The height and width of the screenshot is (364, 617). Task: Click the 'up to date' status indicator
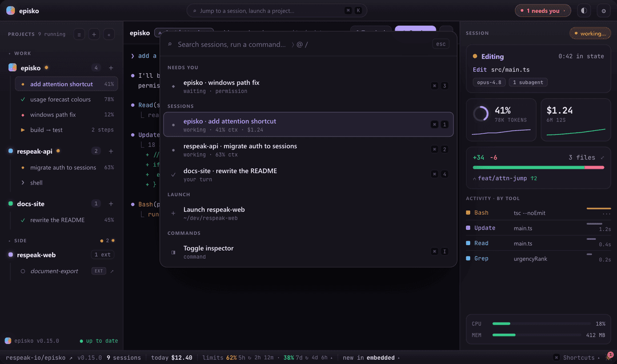pos(99,341)
